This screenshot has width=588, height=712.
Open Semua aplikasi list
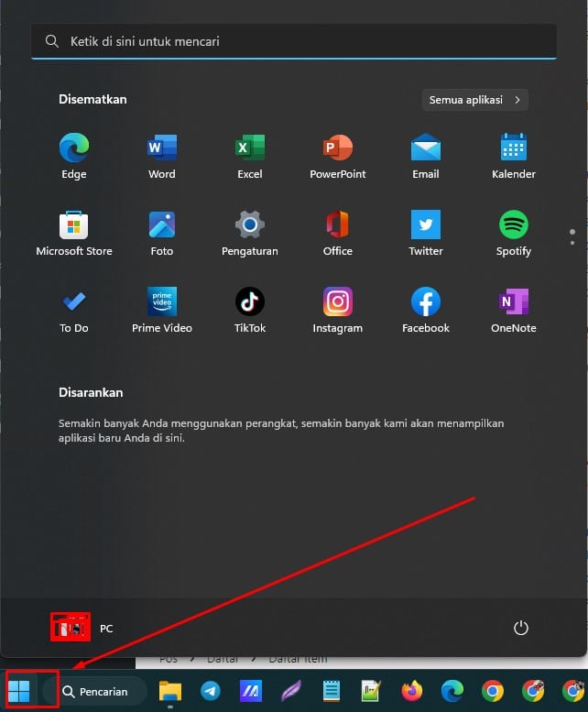coord(475,100)
